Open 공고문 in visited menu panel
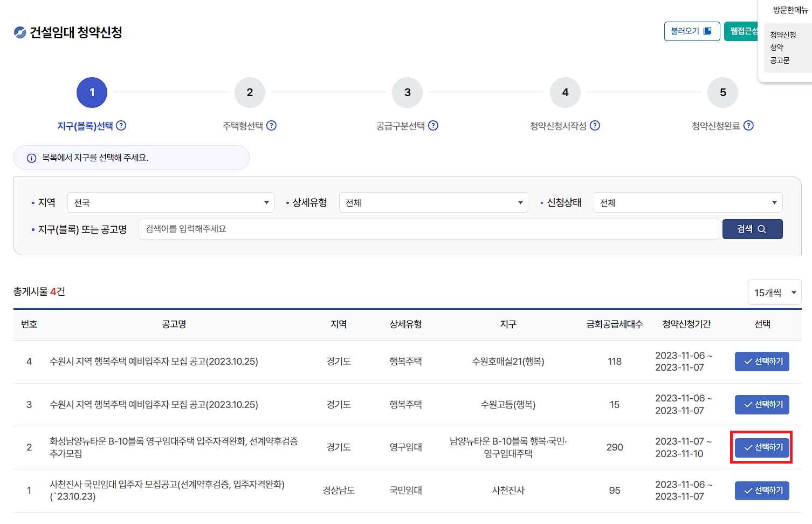 coord(780,60)
